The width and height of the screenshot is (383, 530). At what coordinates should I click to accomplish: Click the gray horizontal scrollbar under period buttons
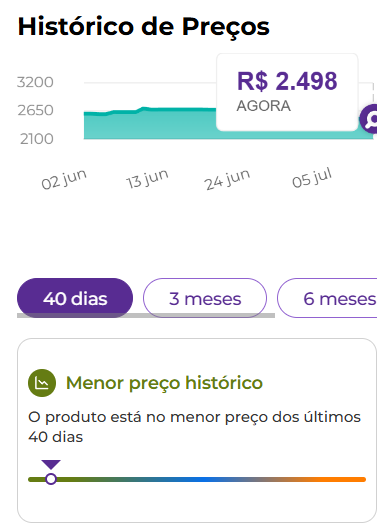click(146, 315)
